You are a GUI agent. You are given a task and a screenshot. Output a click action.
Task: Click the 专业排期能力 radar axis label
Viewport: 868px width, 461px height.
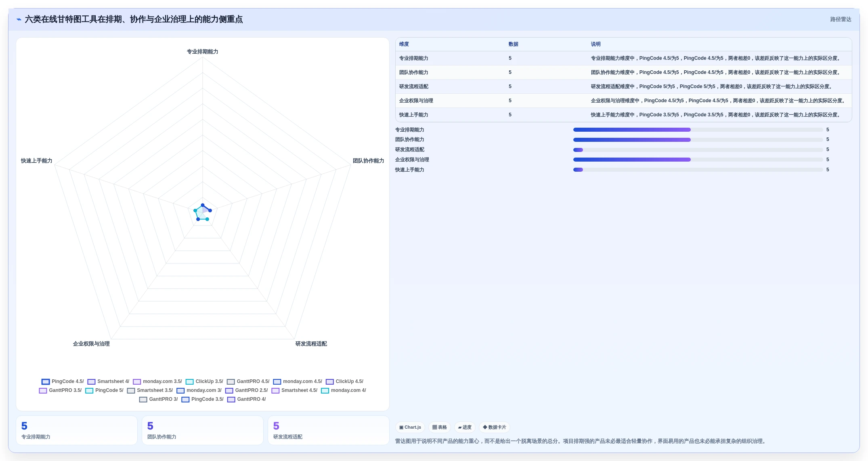[x=202, y=52]
